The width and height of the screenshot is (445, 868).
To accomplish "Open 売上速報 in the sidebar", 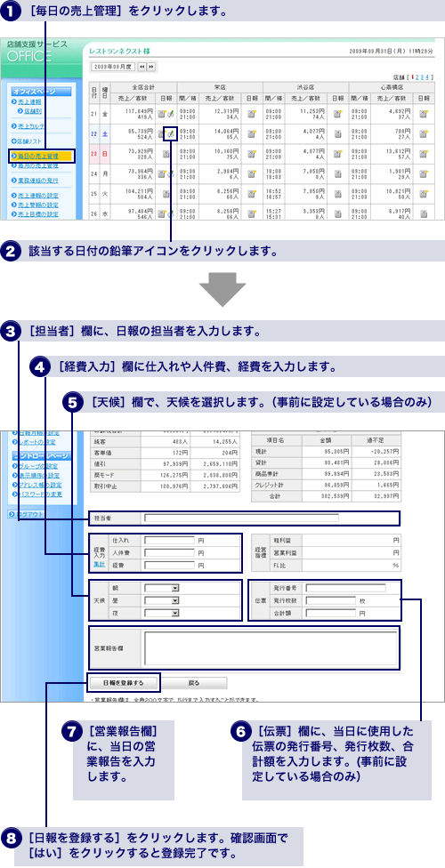I will click(29, 102).
